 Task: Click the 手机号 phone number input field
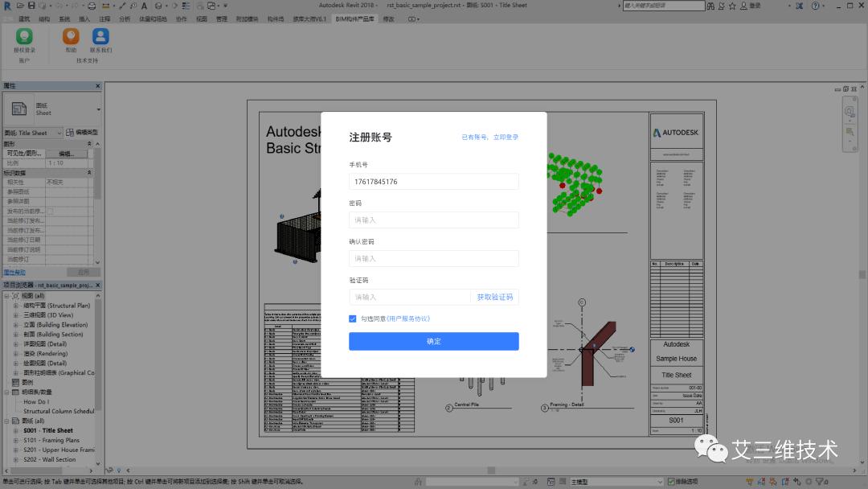click(433, 181)
